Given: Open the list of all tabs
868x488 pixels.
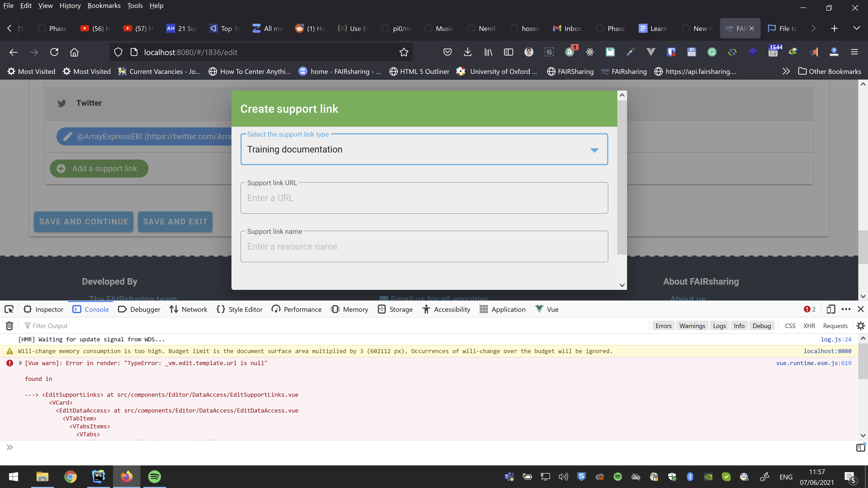Looking at the screenshot, I should 857,28.
